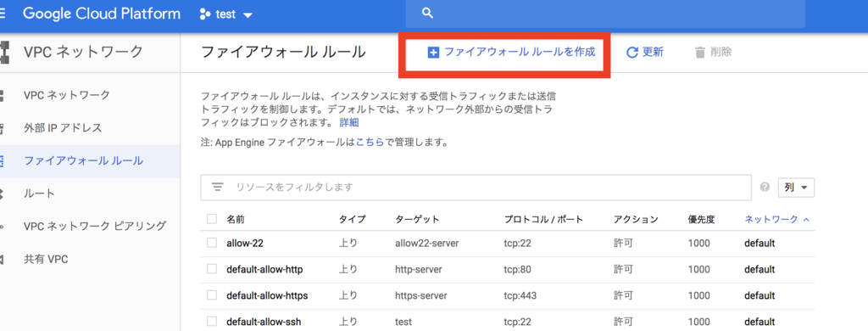Open the hamburger navigation menu
Screen dimensions: 868x331
point(3,14)
